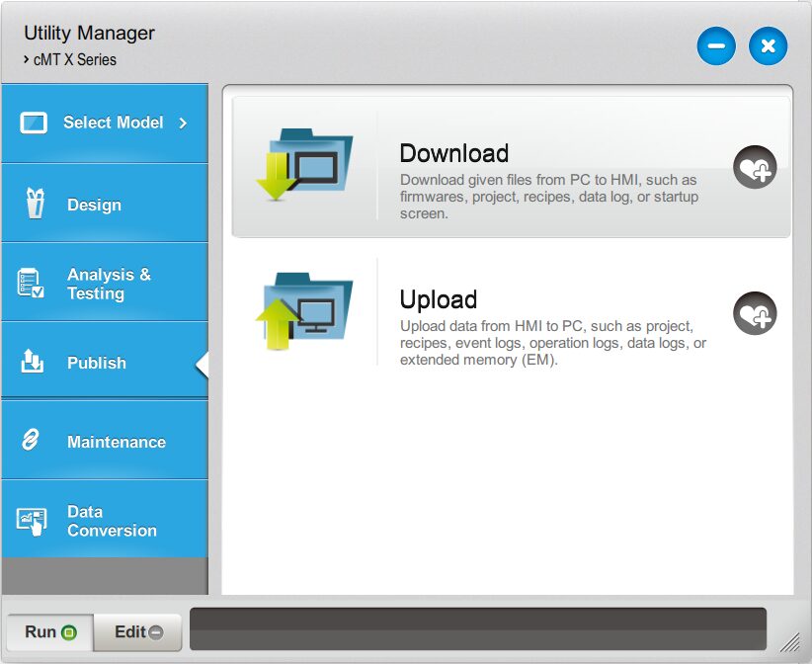Launch the Upload tool title
The image size is (812, 664).
click(439, 300)
